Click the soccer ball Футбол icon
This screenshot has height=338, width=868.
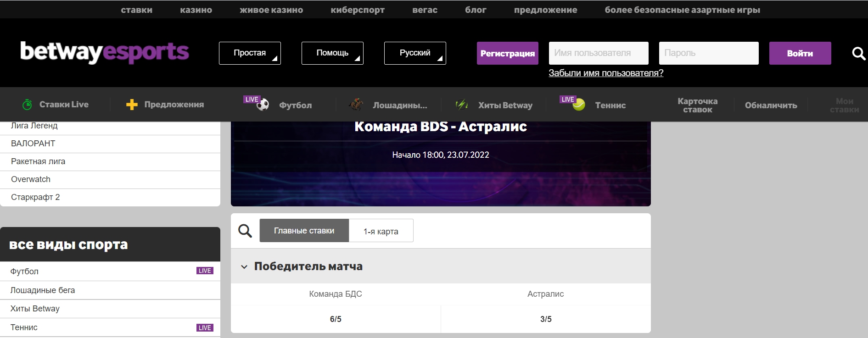(x=263, y=105)
